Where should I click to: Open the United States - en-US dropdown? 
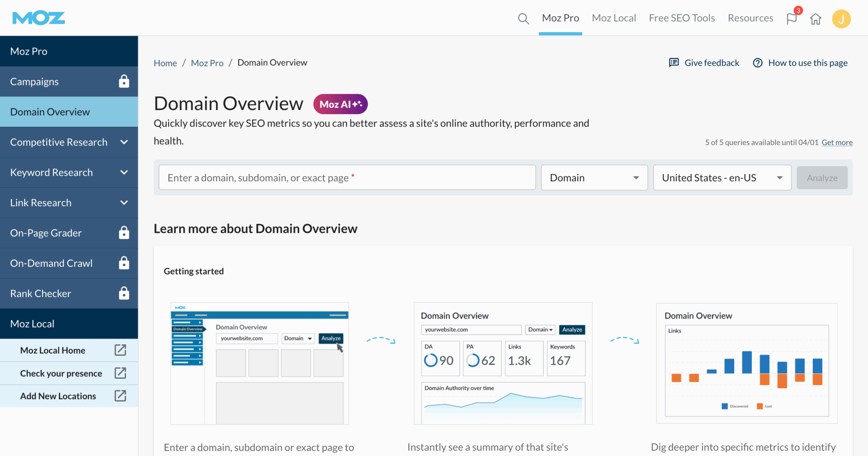(722, 178)
